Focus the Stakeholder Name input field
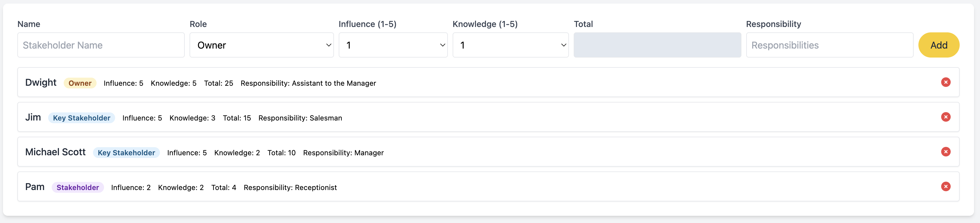 tap(101, 45)
